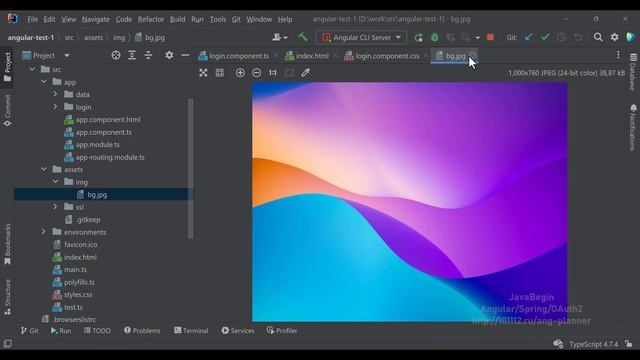The image size is (640, 360).
Task: Toggle image grid display
Action: (x=220, y=73)
